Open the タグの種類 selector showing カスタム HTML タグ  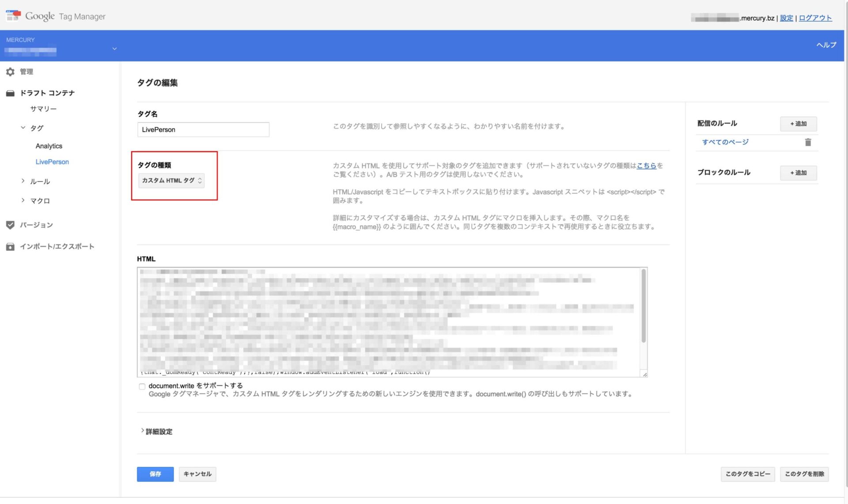coord(172,180)
